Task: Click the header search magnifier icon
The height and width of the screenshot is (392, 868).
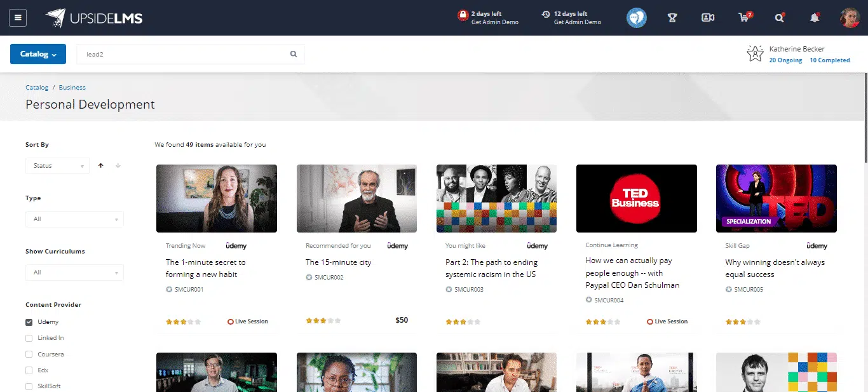Action: [x=780, y=18]
